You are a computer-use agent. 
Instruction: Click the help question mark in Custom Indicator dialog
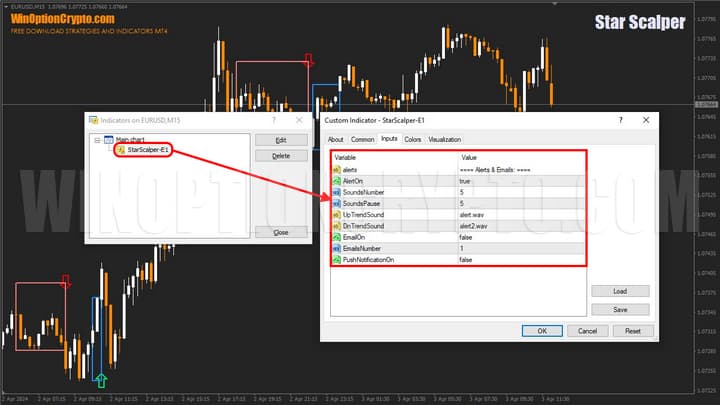click(620, 120)
